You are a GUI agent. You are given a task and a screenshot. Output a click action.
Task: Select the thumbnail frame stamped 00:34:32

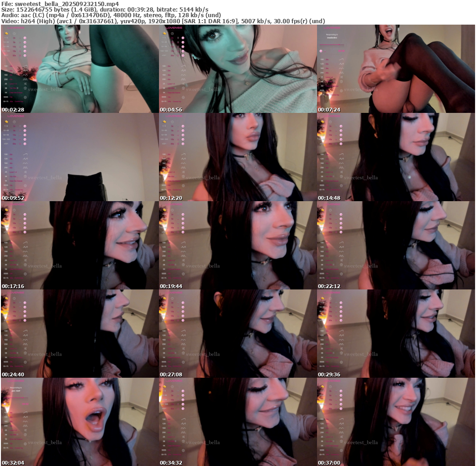(x=238, y=422)
